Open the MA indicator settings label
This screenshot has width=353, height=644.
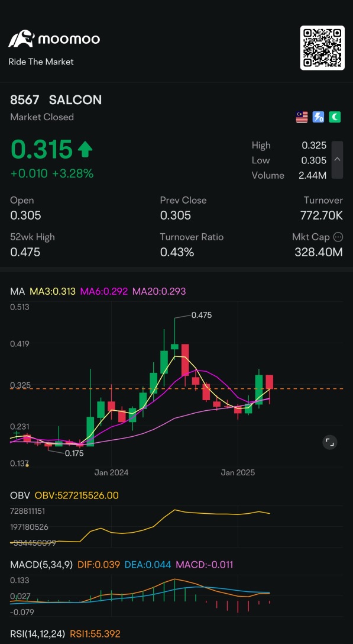pyautogui.click(x=18, y=291)
